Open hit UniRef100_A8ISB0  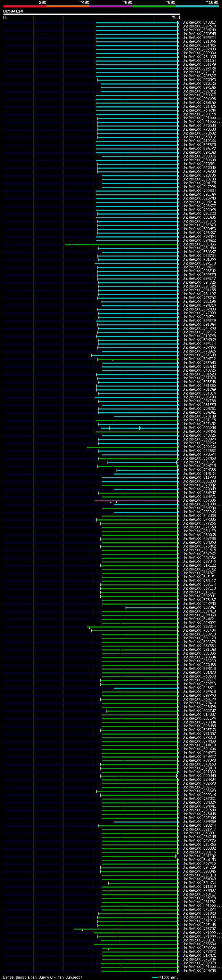(x=199, y=386)
